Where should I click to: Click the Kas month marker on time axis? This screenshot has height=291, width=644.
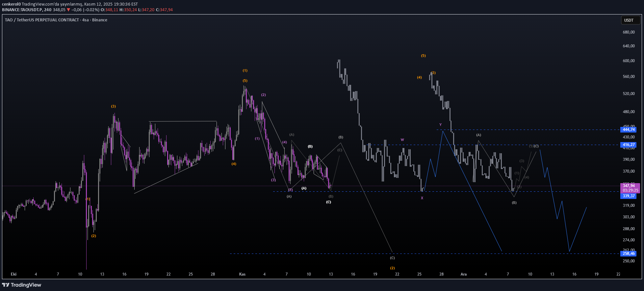[242, 274]
